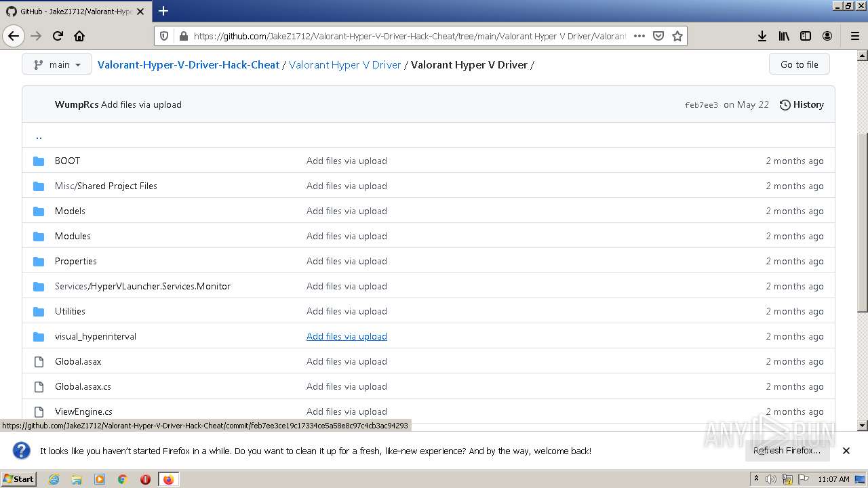Click the ViewEngine.cs file icon
Image resolution: width=868 pixels, height=488 pixels.
(x=39, y=411)
